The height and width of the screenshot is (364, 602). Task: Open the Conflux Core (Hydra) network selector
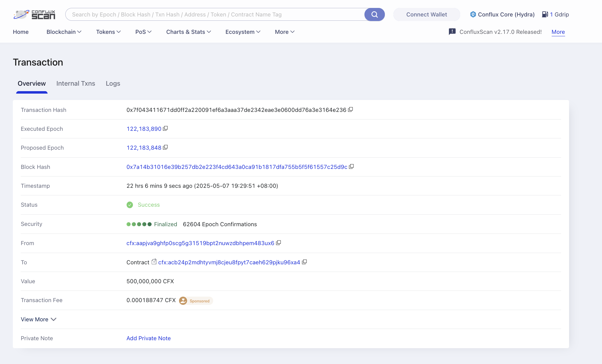coord(502,14)
